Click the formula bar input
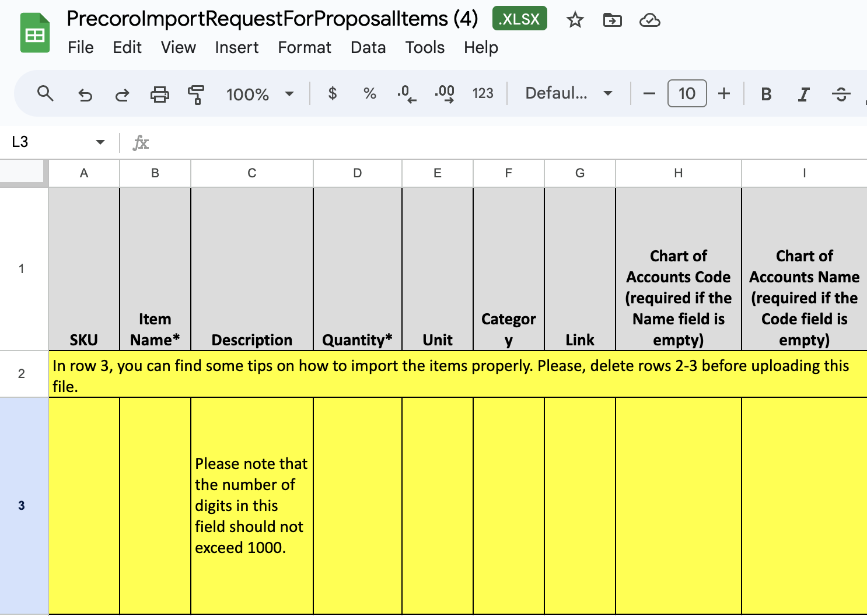 (508, 142)
